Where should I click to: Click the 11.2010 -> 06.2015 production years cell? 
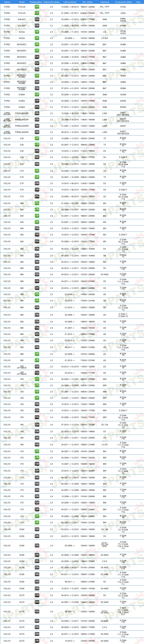70,25
